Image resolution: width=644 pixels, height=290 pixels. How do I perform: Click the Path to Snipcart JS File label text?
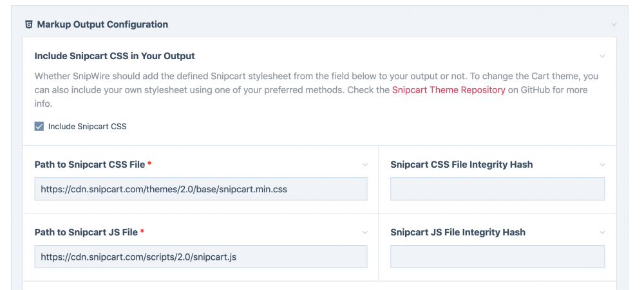86,232
